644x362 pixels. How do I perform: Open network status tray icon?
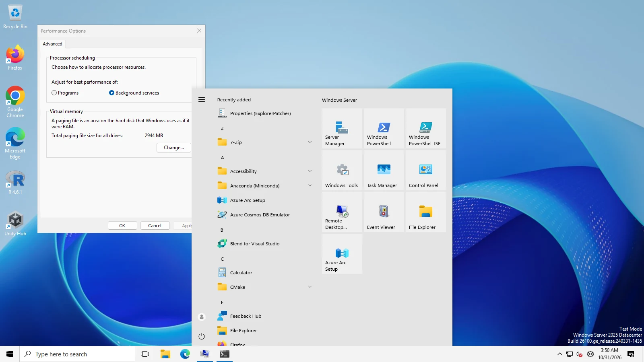570,354
